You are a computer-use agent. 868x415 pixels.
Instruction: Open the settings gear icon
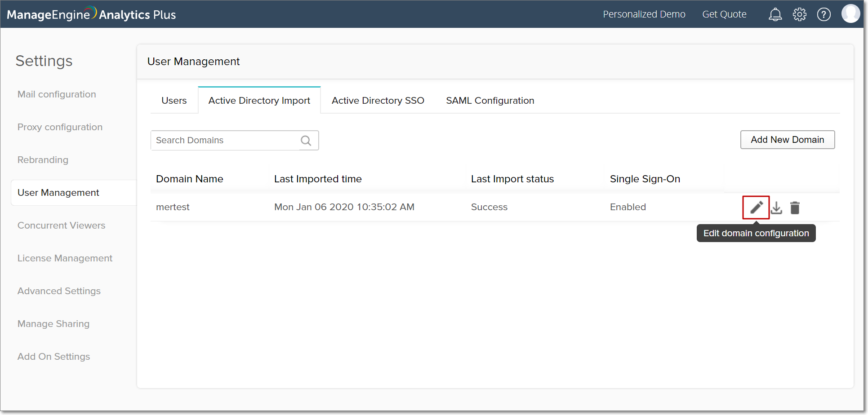click(x=799, y=14)
